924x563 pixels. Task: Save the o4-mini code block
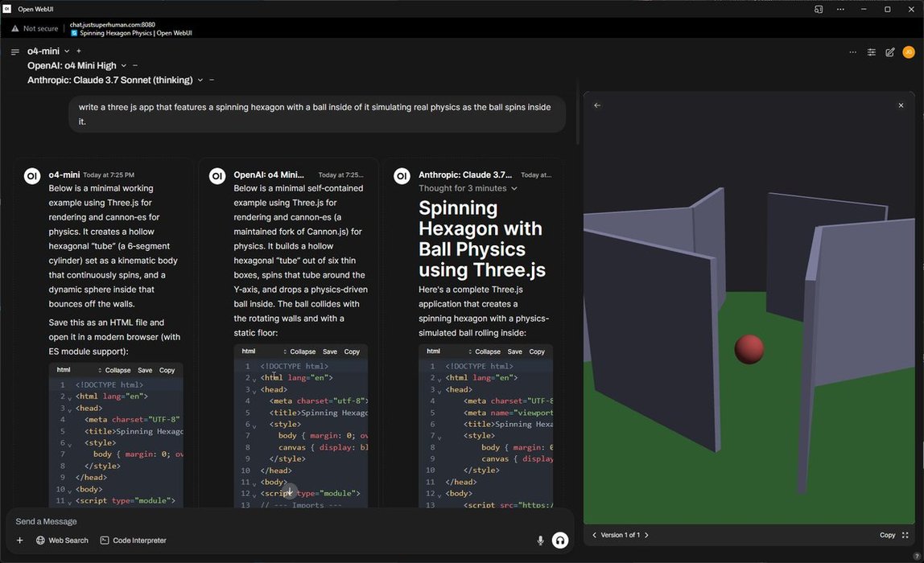coord(145,371)
